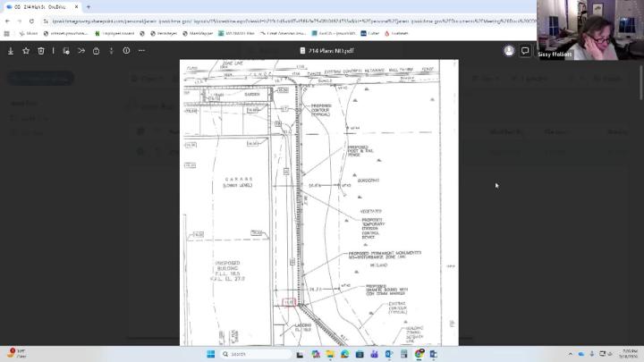Reload the page with the refresh button
Screen dimensions: 644x362
click(32, 21)
